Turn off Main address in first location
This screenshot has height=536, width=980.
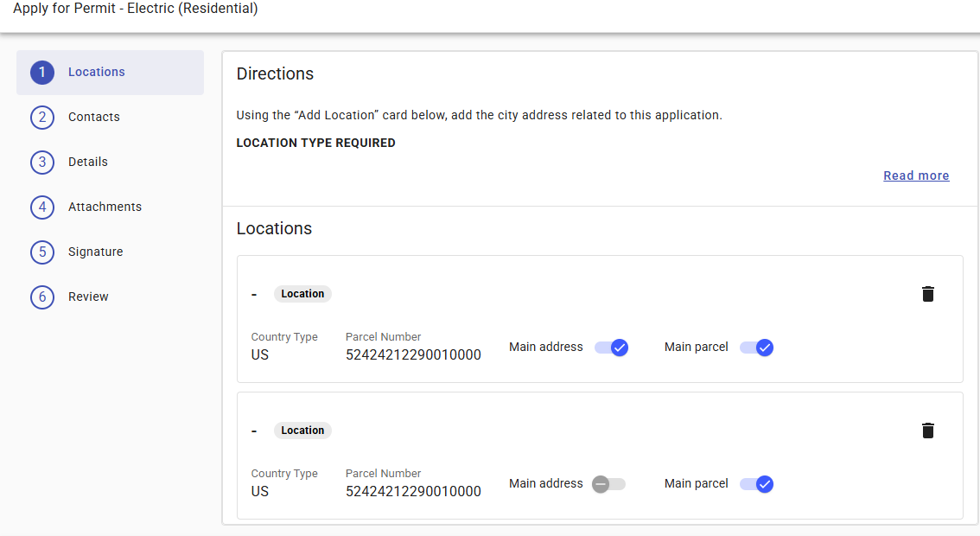click(611, 348)
